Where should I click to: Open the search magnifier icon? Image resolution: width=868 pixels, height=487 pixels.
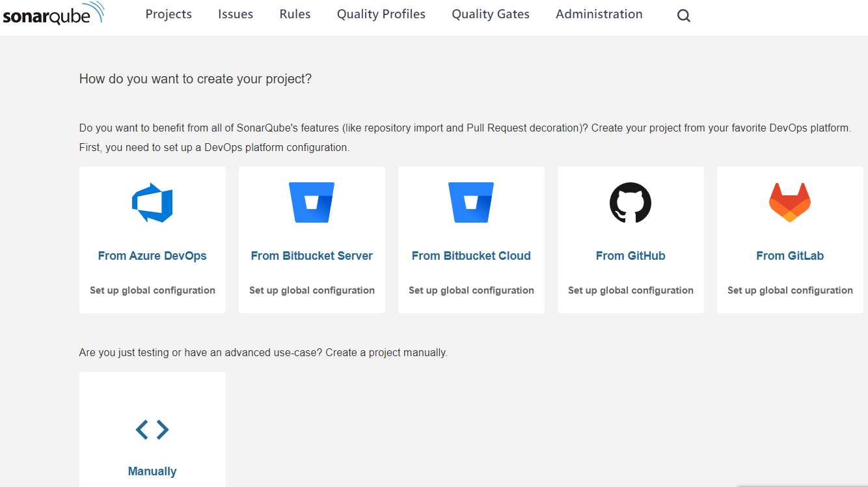(x=683, y=16)
